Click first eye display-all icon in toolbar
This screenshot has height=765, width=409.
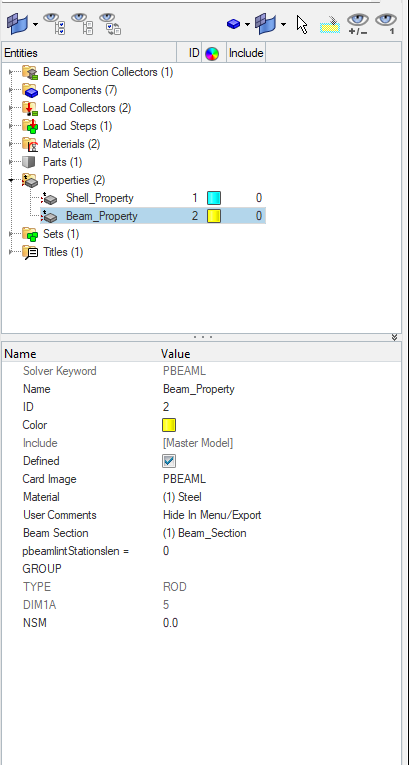[54, 24]
